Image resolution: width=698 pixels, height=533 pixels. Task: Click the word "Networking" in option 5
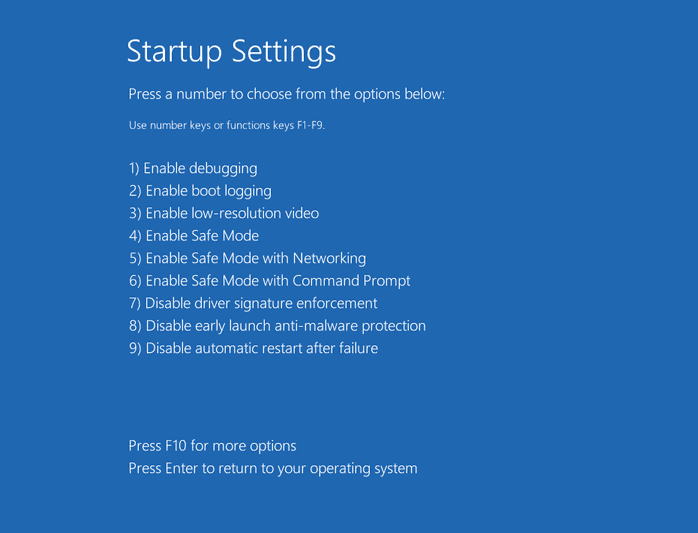click(329, 258)
